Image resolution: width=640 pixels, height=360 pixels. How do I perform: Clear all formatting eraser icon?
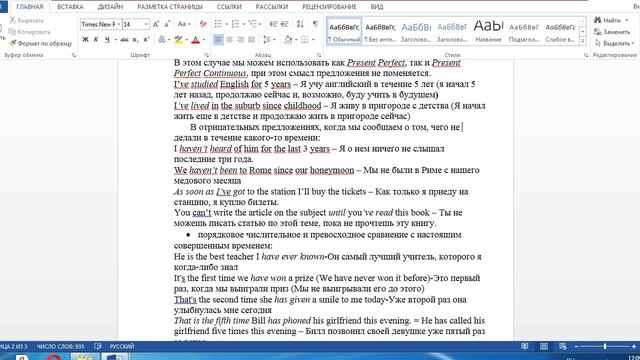click(203, 24)
